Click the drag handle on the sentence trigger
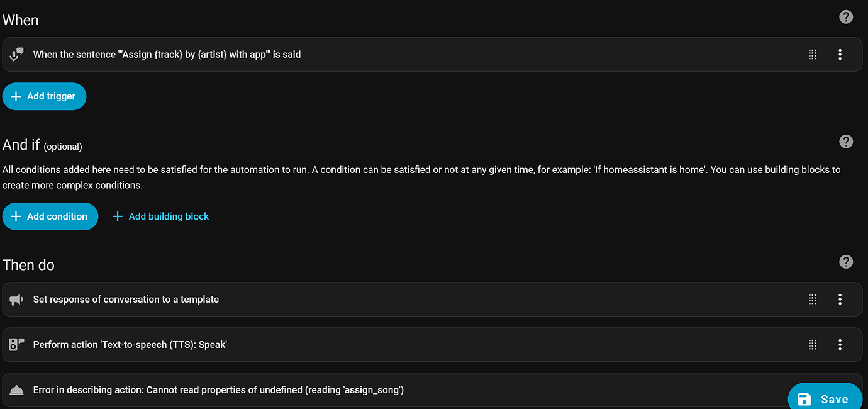868x409 pixels. click(x=812, y=54)
